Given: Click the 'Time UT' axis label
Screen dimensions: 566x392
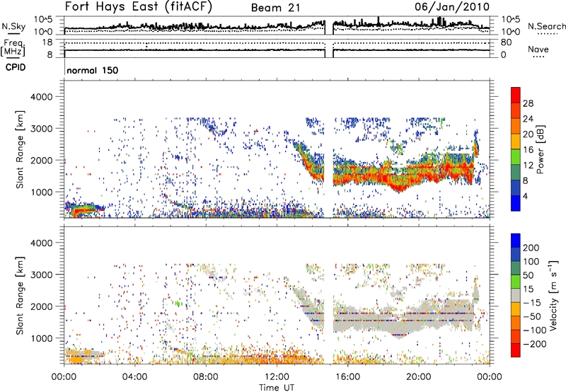Looking at the screenshot, I should [277, 388].
